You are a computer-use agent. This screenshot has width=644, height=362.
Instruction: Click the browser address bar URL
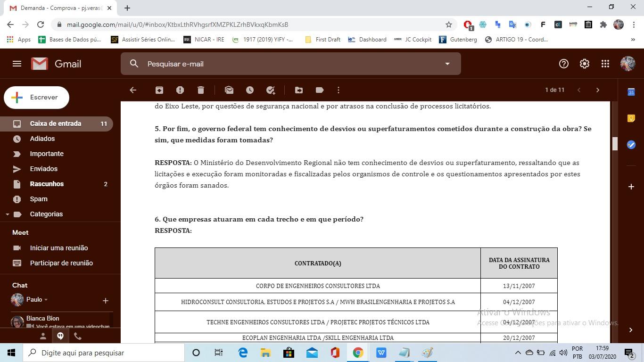pos(177,25)
